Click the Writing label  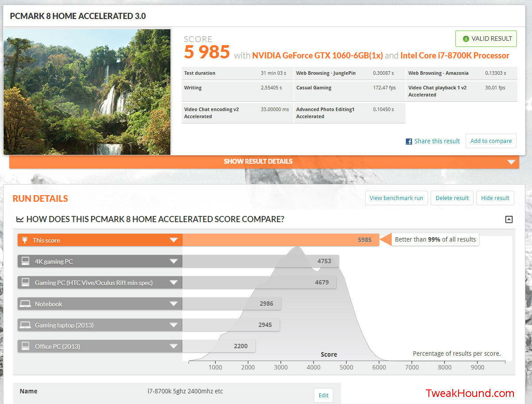click(x=193, y=88)
